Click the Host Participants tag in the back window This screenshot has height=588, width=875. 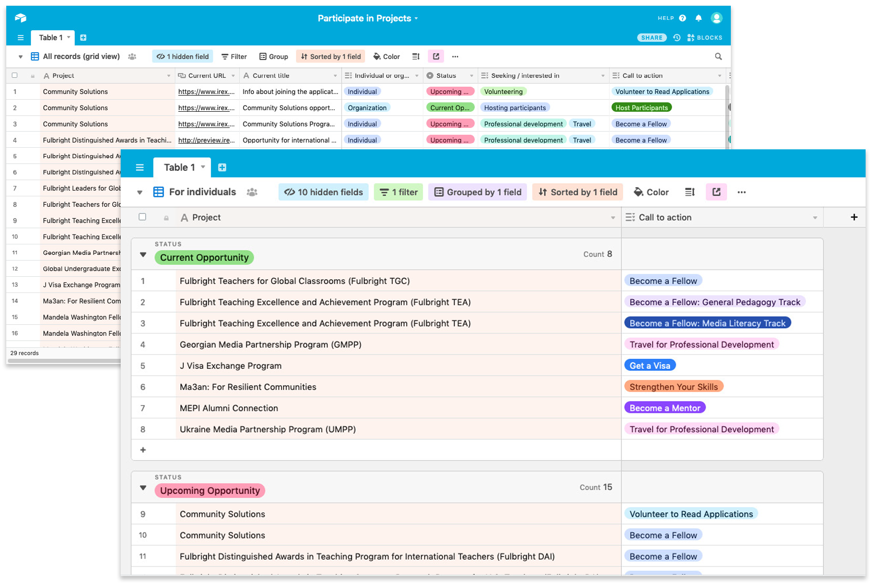(x=641, y=108)
